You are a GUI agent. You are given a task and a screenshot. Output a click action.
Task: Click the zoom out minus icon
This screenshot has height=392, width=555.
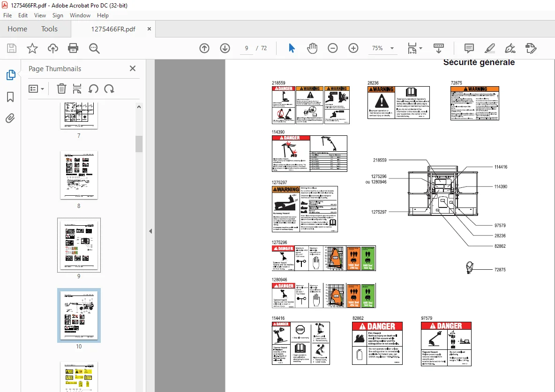click(333, 48)
